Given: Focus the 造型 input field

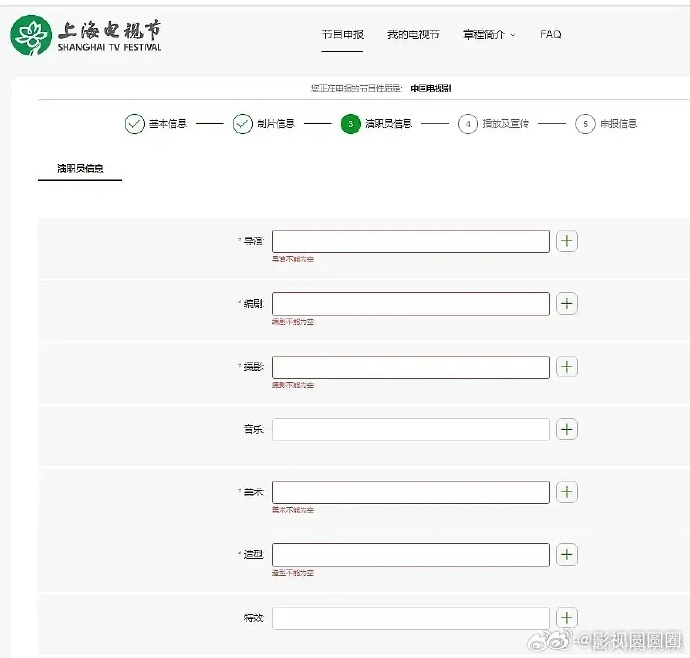Looking at the screenshot, I should pyautogui.click(x=411, y=555).
